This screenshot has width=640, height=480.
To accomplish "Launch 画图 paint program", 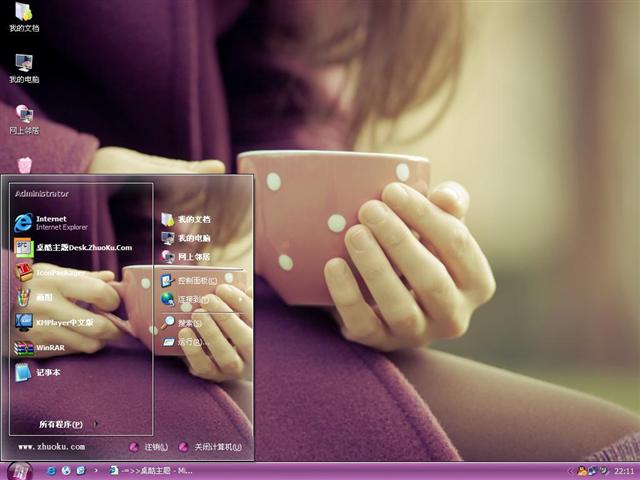I will pyautogui.click(x=45, y=297).
